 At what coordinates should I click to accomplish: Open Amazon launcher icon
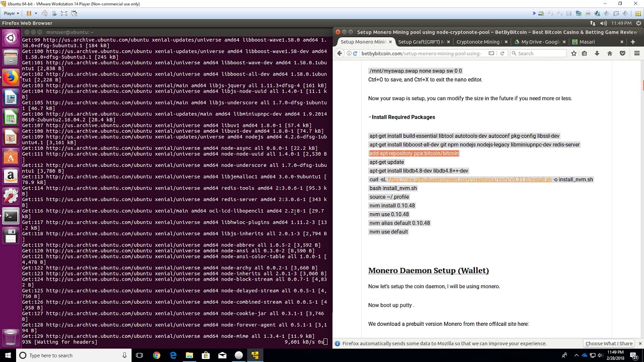(11, 176)
